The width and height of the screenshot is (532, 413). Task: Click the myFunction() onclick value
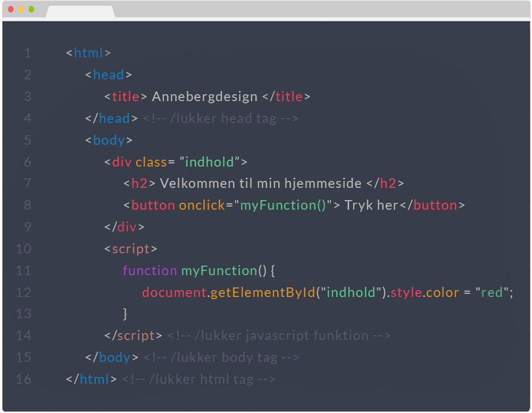click(x=283, y=205)
